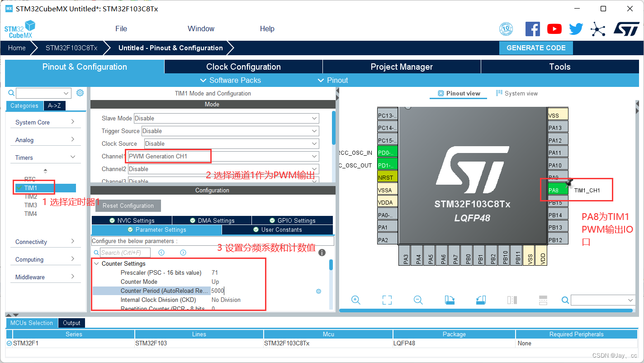Expand the Software Packs menu
This screenshot has height=363, width=644.
pyautogui.click(x=231, y=80)
